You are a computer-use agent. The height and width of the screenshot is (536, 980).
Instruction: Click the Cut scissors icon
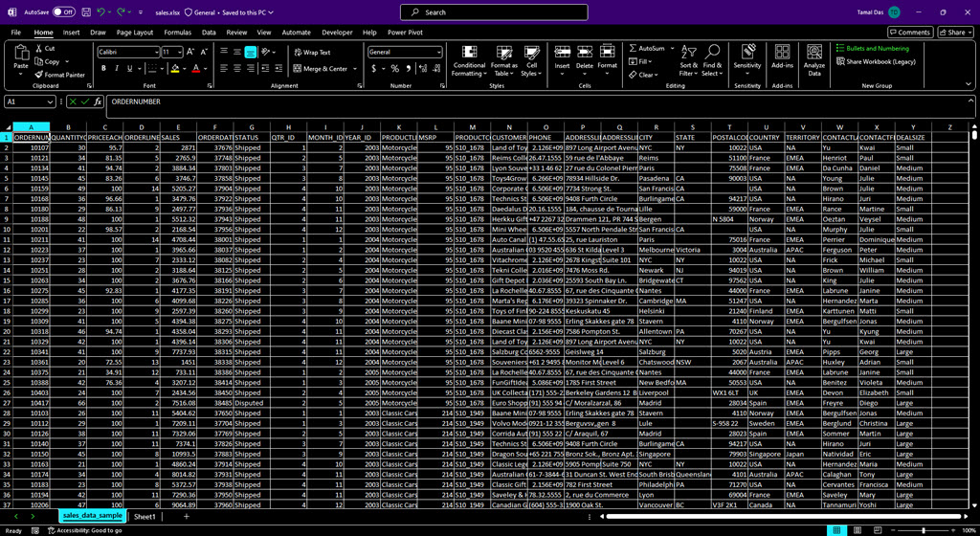tap(39, 48)
